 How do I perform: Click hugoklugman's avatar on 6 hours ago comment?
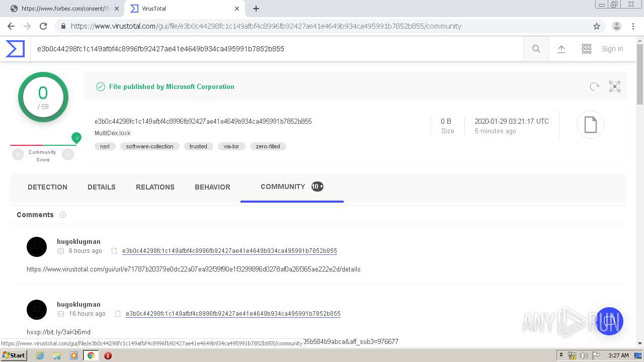[37, 247]
